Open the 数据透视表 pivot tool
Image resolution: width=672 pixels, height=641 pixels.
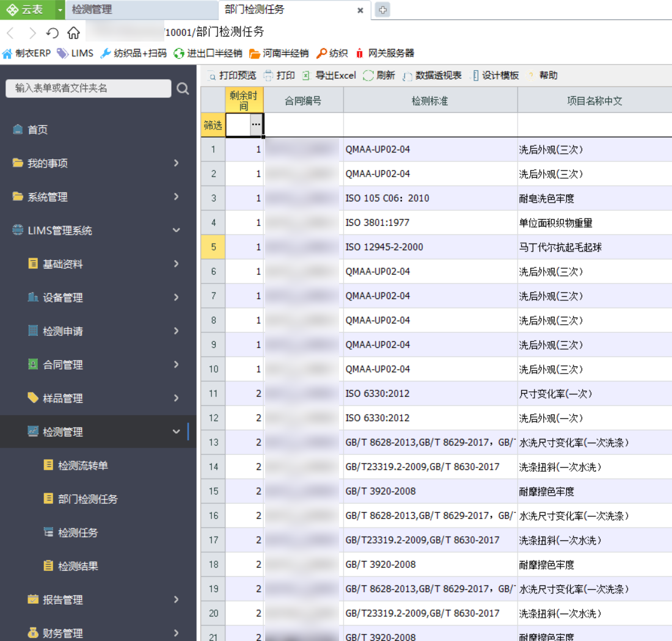[x=432, y=75]
